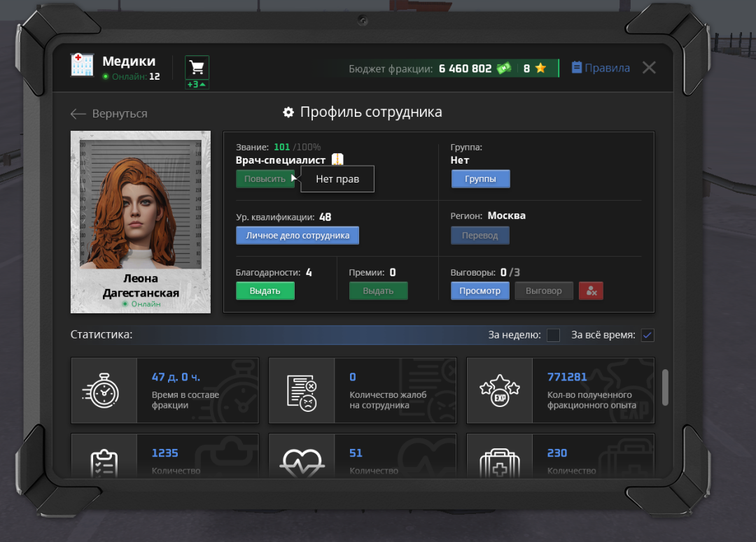
Task: Click Выдать under Благодарности
Action: [x=265, y=290]
